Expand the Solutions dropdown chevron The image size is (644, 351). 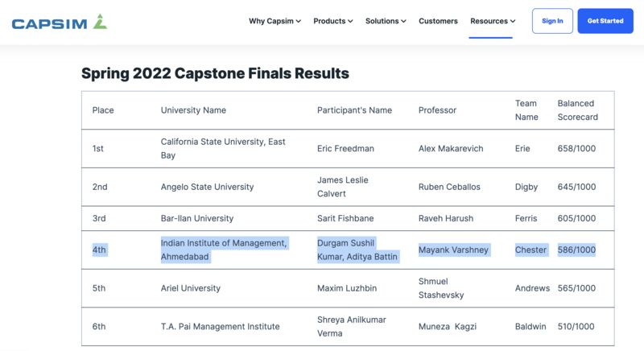click(x=404, y=22)
